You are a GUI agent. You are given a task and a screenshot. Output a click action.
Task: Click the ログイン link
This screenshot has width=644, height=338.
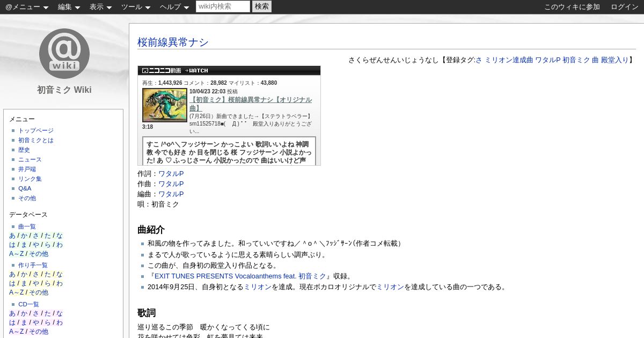[x=625, y=7]
